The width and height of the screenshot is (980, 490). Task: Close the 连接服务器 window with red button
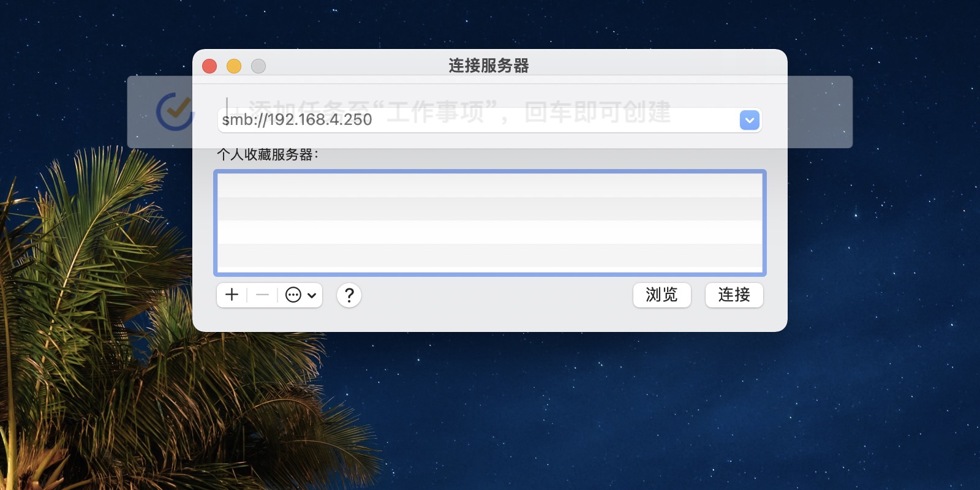(209, 66)
